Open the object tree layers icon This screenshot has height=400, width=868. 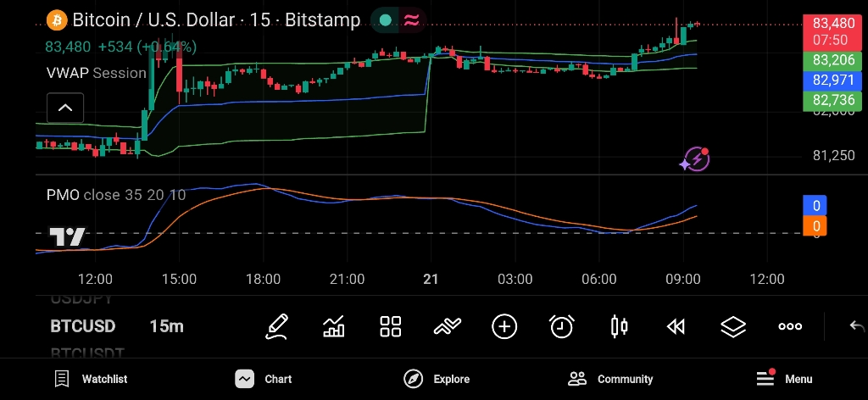pos(733,326)
